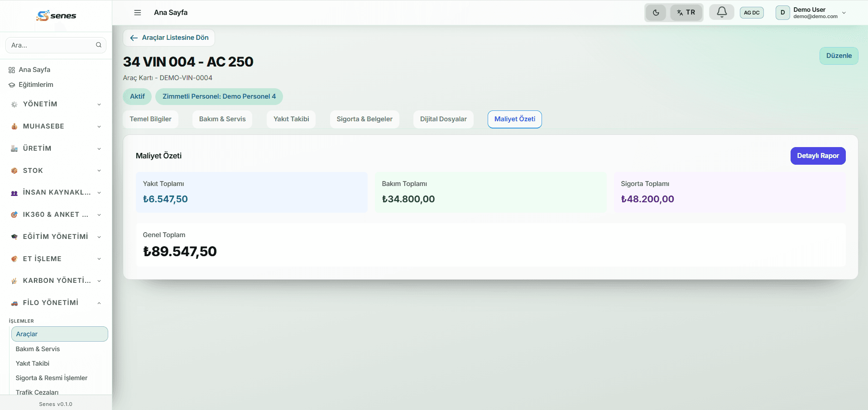Expand the IK360 & ANKET chevron
868x410 pixels.
coord(99,215)
